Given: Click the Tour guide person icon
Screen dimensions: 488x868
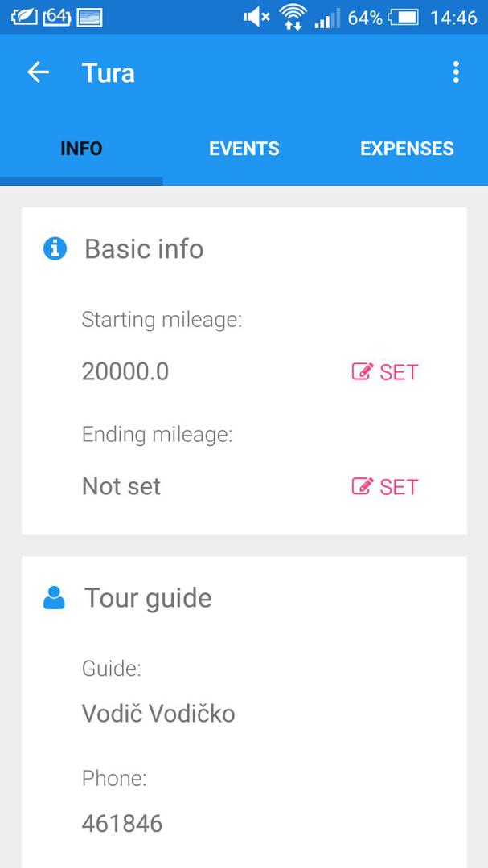Looking at the screenshot, I should click(54, 598).
